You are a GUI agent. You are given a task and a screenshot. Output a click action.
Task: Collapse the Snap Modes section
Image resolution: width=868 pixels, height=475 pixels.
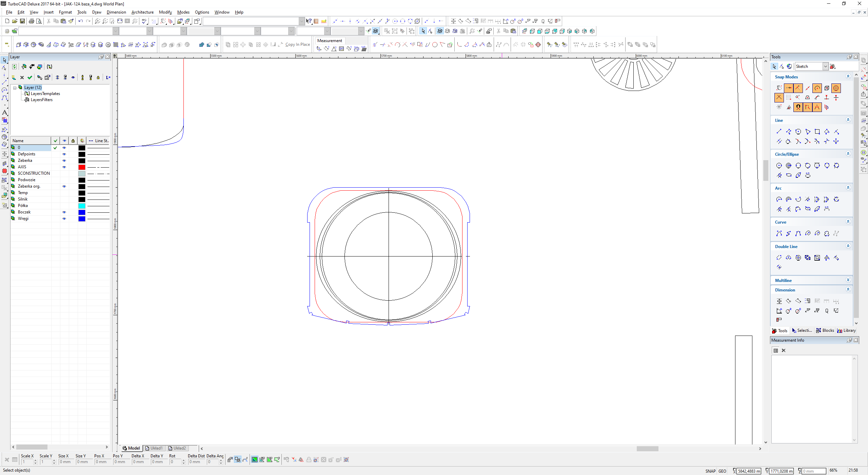(848, 76)
